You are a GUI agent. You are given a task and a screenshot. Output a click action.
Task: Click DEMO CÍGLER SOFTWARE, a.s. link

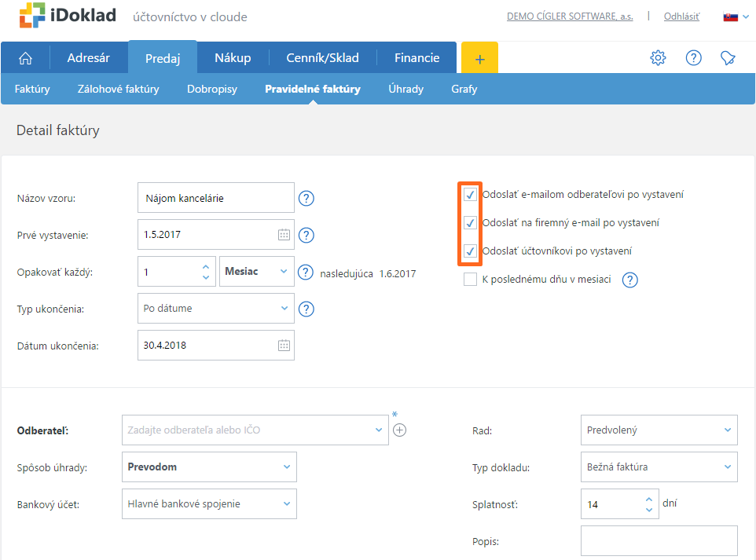[570, 16]
